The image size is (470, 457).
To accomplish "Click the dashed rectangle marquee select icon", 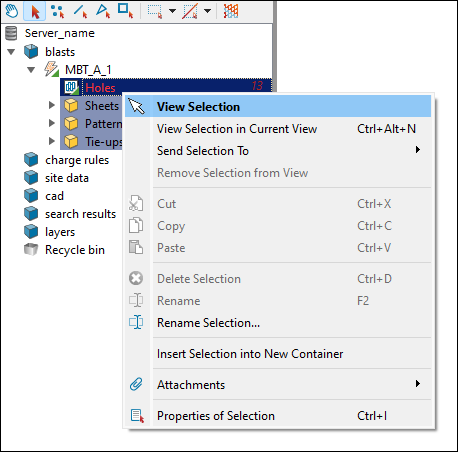I will pyautogui.click(x=155, y=11).
